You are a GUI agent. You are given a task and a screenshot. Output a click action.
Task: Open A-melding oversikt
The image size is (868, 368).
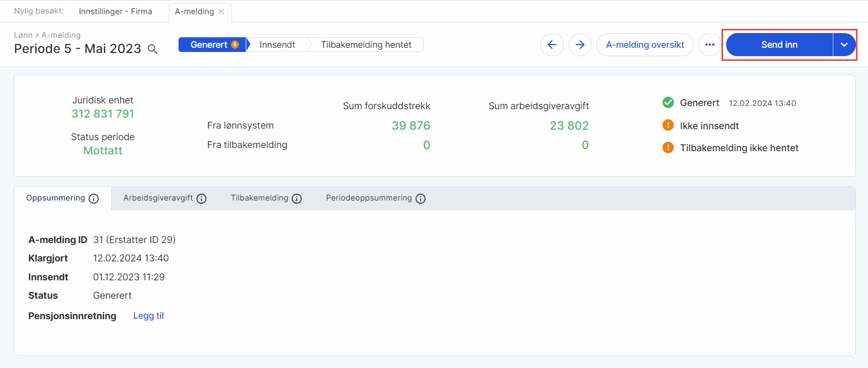pyautogui.click(x=645, y=45)
